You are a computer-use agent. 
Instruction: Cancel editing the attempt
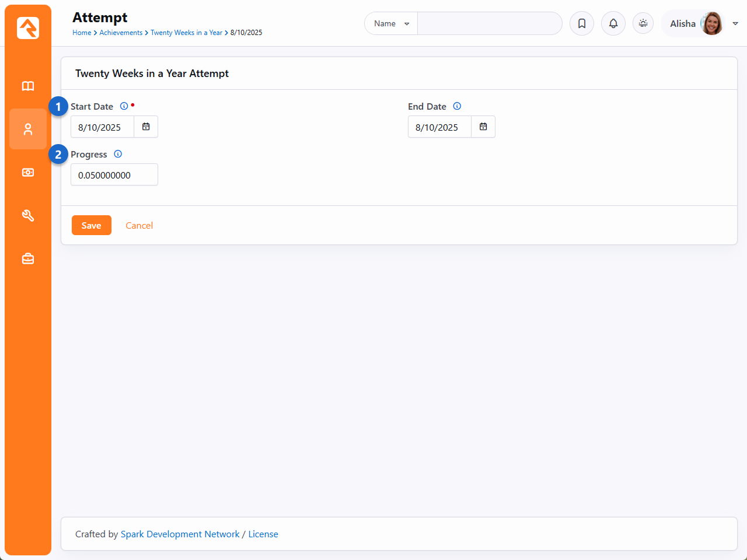(139, 225)
